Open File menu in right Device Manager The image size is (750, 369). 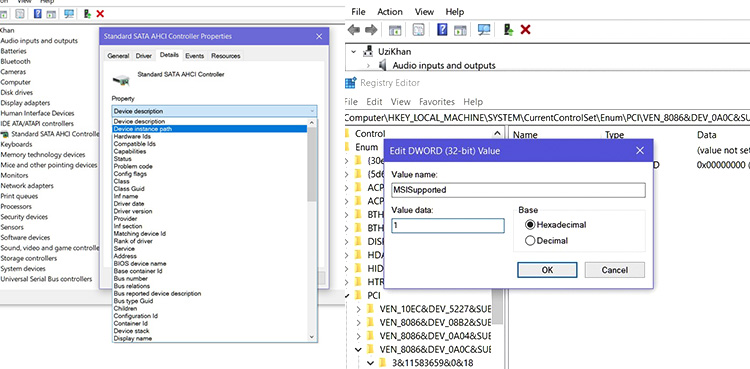click(x=358, y=11)
